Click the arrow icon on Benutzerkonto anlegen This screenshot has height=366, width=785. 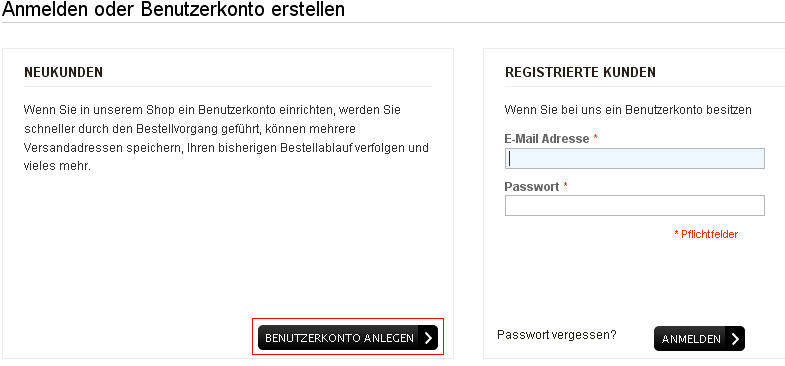pos(428,338)
